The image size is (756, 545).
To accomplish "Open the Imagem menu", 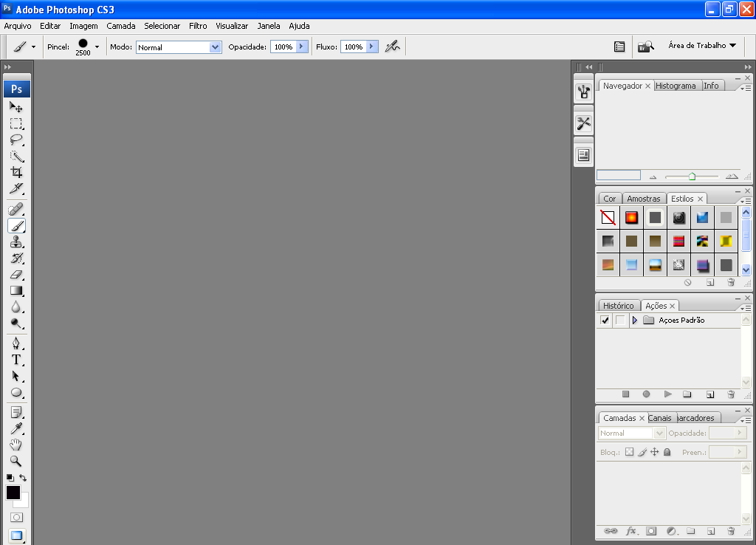I will (83, 26).
